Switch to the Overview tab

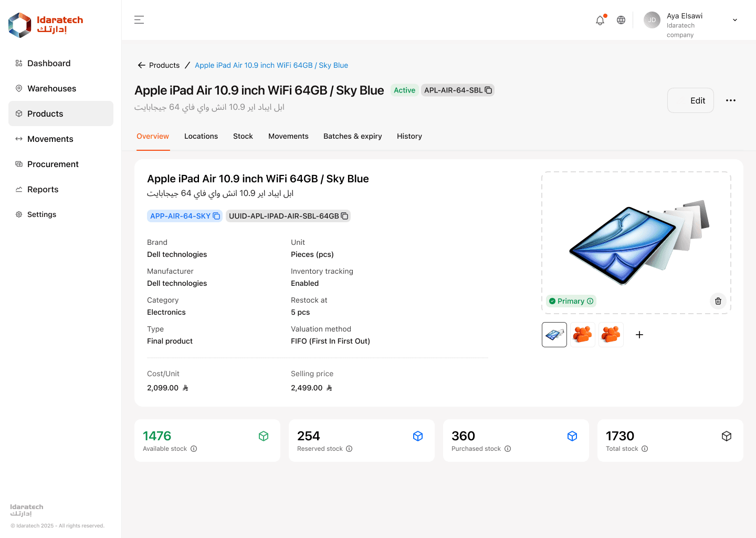(x=153, y=136)
